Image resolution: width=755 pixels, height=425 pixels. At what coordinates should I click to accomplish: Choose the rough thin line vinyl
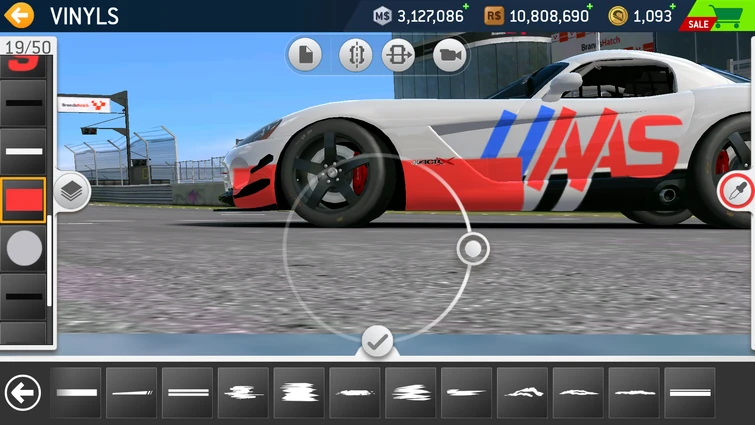click(x=634, y=393)
